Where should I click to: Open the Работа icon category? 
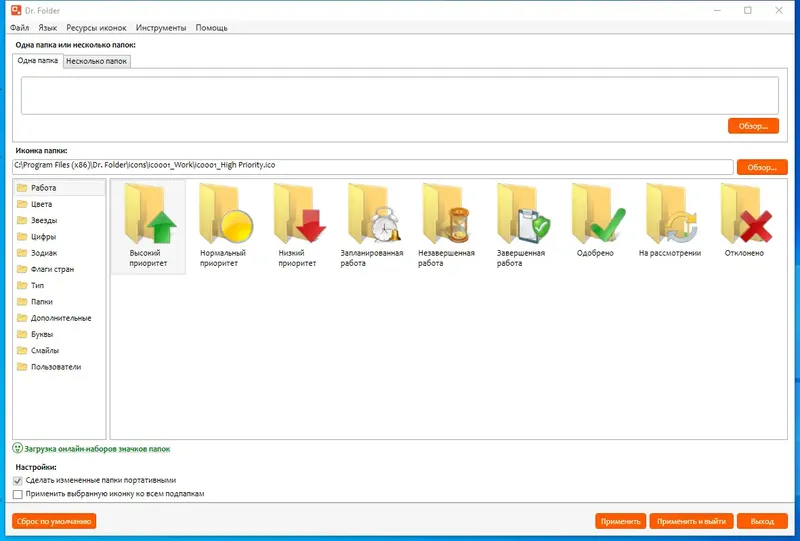pyautogui.click(x=59, y=188)
